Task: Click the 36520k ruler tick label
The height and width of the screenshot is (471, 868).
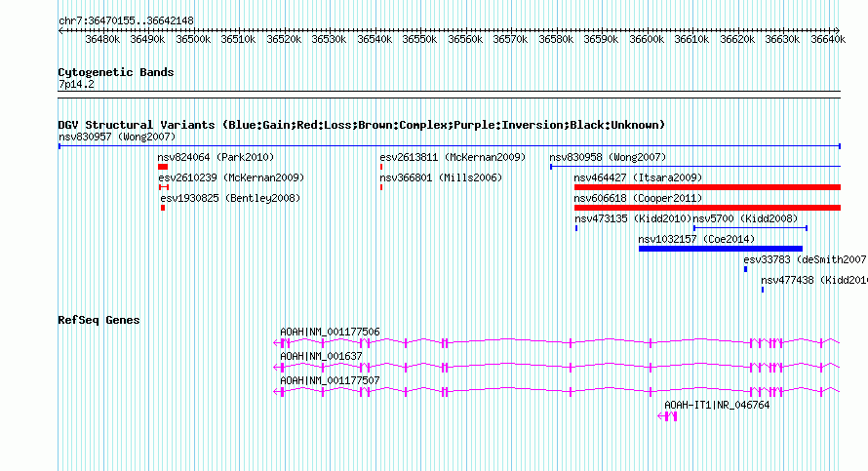Action: 284,39
